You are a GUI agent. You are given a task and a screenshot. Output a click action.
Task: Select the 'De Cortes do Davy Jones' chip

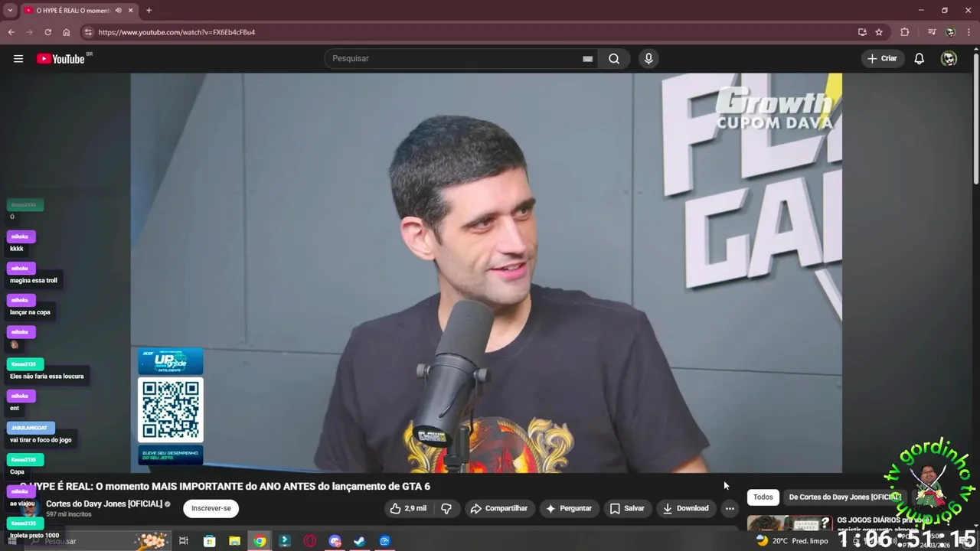pyautogui.click(x=844, y=497)
